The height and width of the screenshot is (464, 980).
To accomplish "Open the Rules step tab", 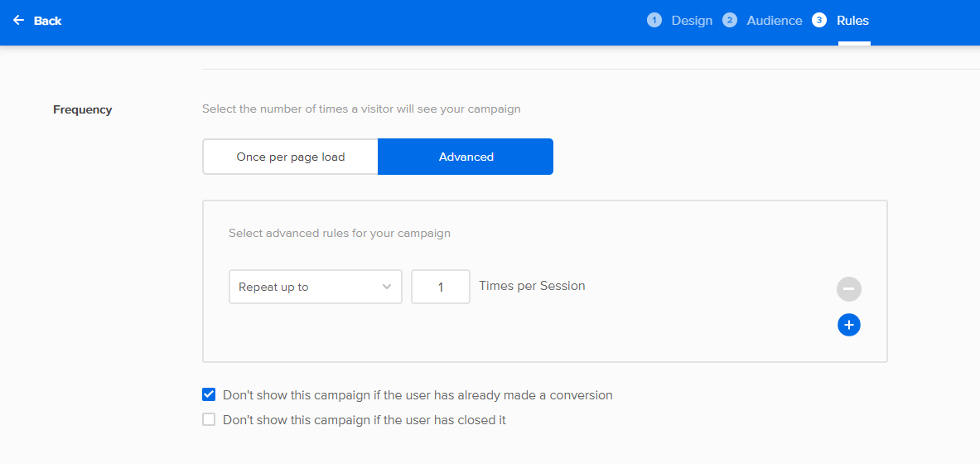I will [x=853, y=21].
